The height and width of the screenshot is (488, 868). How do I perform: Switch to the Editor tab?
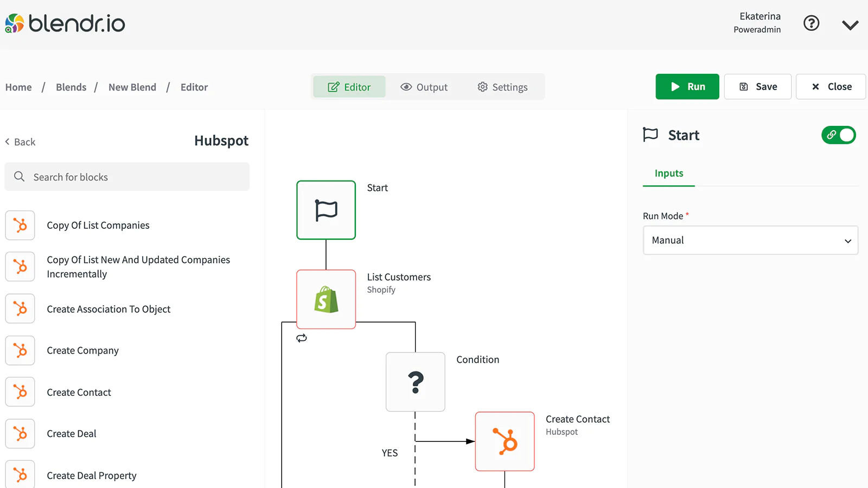pyautogui.click(x=349, y=87)
